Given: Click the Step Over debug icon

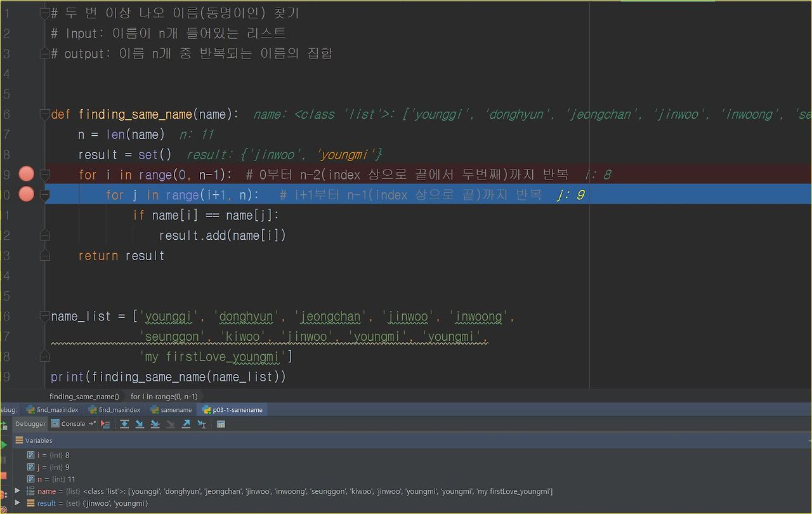Looking at the screenshot, I should [124, 424].
